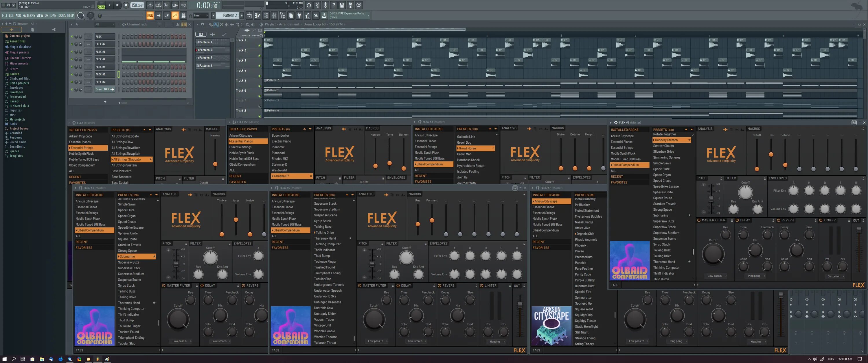Open the ADD menu

tap(18, 16)
